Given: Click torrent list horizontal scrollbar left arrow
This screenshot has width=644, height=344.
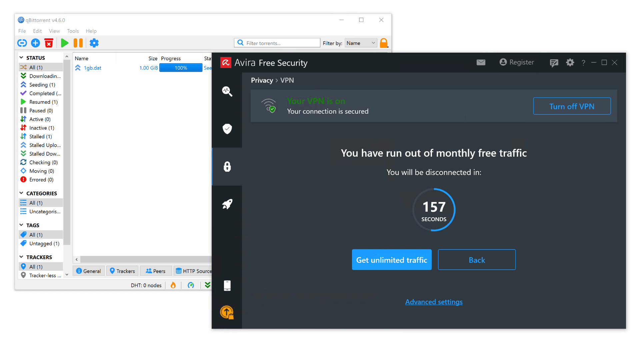Looking at the screenshot, I should click(x=77, y=259).
